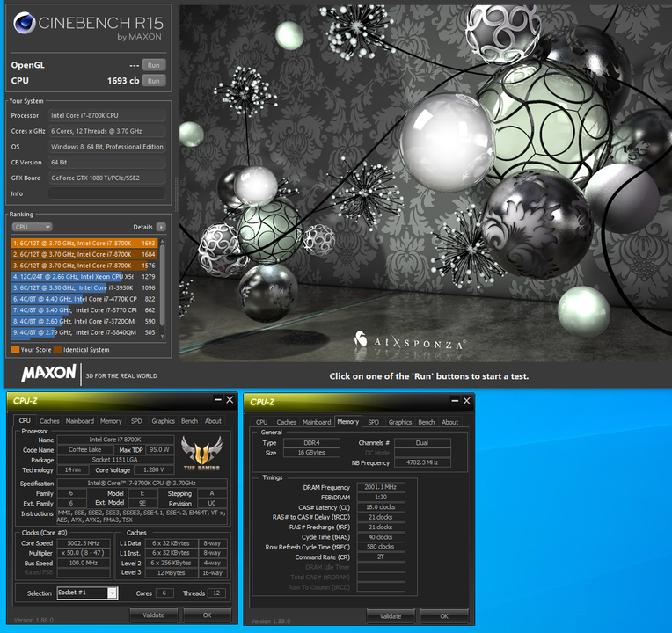672x633 pixels.
Task: Open About tab in right CPU-Z window
Action: pyautogui.click(x=450, y=422)
